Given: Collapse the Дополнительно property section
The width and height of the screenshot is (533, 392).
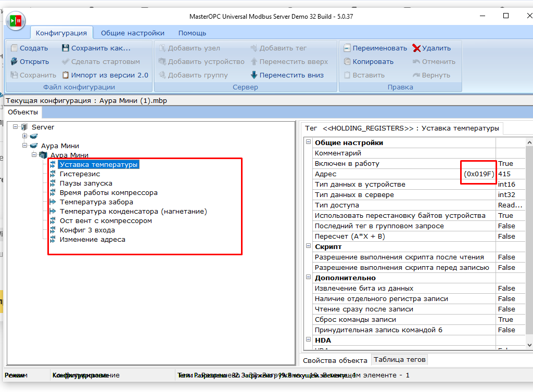Looking at the screenshot, I should (x=308, y=277).
